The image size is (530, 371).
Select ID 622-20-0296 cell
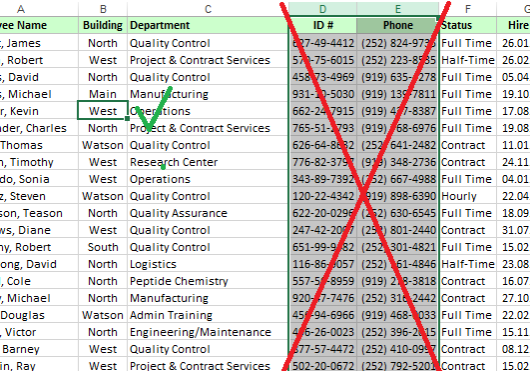coord(322,213)
